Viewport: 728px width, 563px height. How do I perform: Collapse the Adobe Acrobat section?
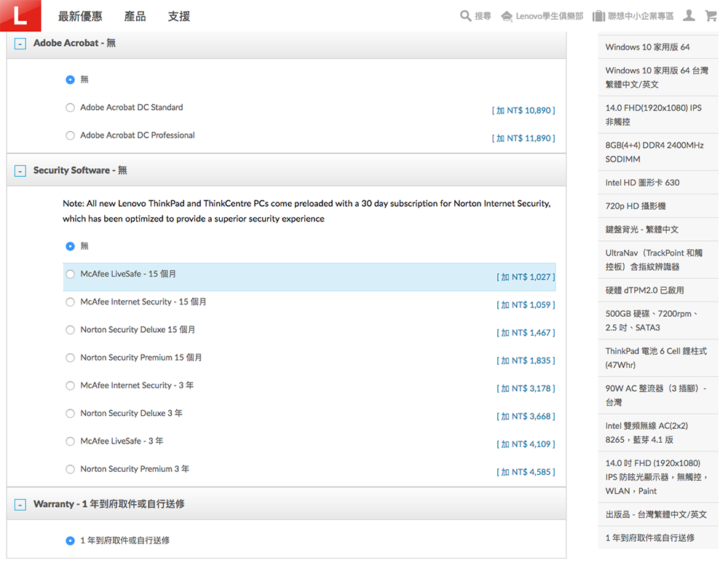(21, 44)
